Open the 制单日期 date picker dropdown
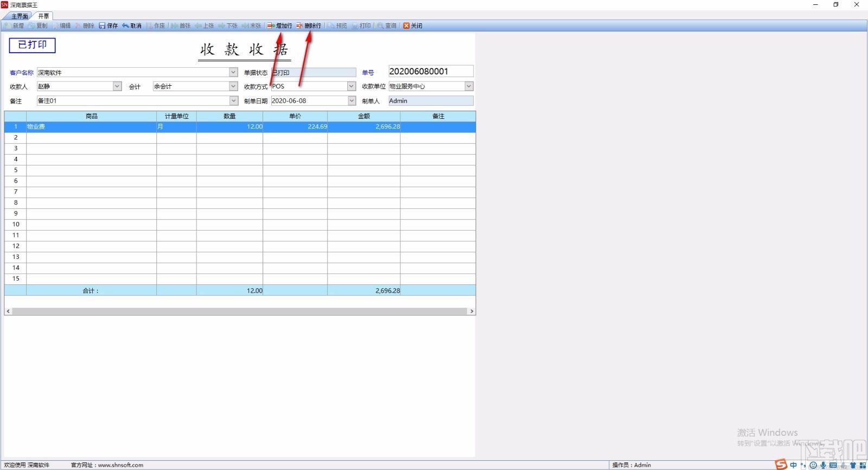This screenshot has height=470, width=868. tap(352, 101)
